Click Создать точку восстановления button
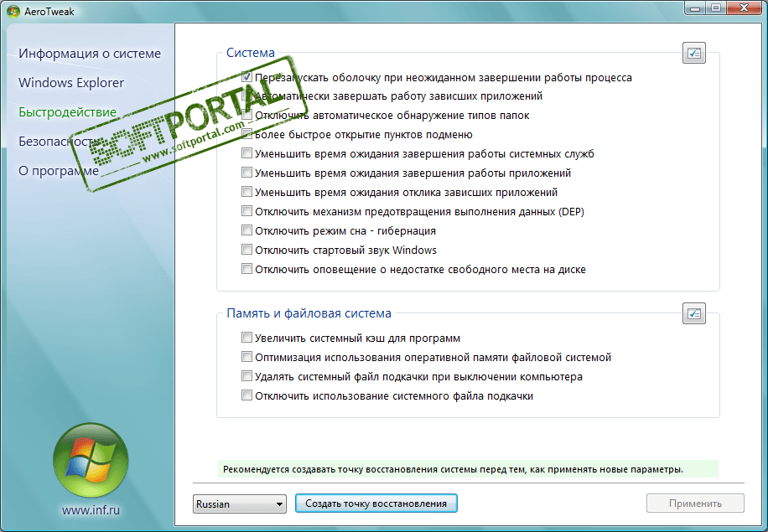The width and height of the screenshot is (768, 532). click(376, 504)
